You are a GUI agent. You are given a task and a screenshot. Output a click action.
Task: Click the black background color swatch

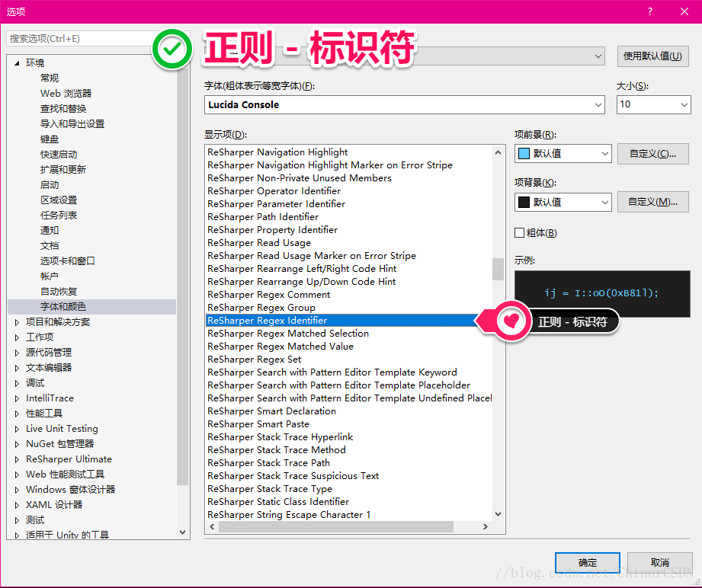tap(524, 202)
